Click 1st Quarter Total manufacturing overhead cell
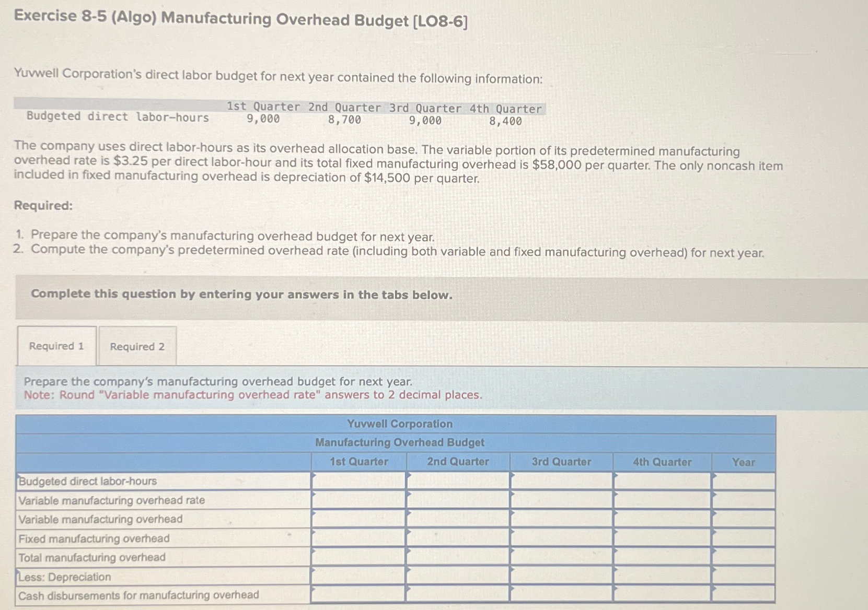 coord(358,556)
